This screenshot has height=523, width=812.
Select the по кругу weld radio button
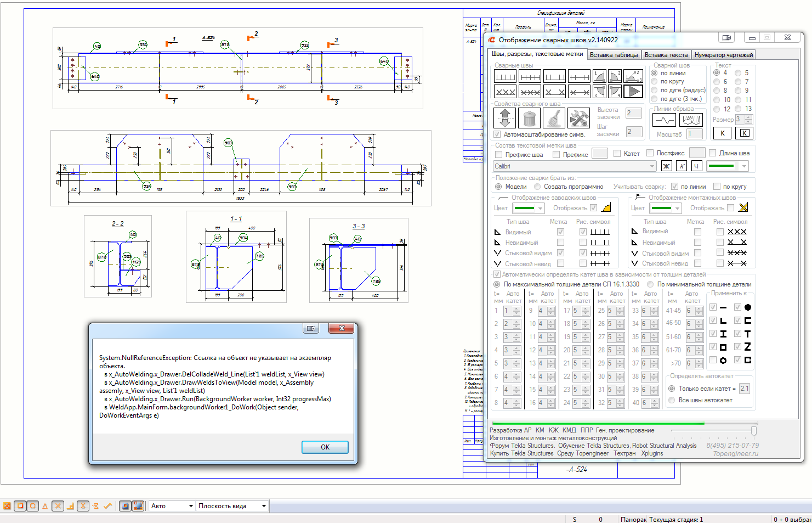point(654,82)
